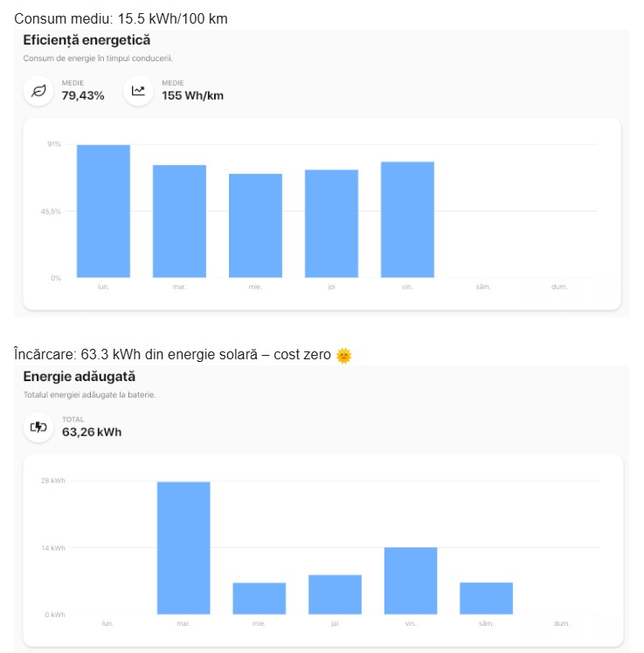Image resolution: width=644 pixels, height=653 pixels.
Task: Click the 'Eficiență energetică' heading
Action: [x=87, y=40]
